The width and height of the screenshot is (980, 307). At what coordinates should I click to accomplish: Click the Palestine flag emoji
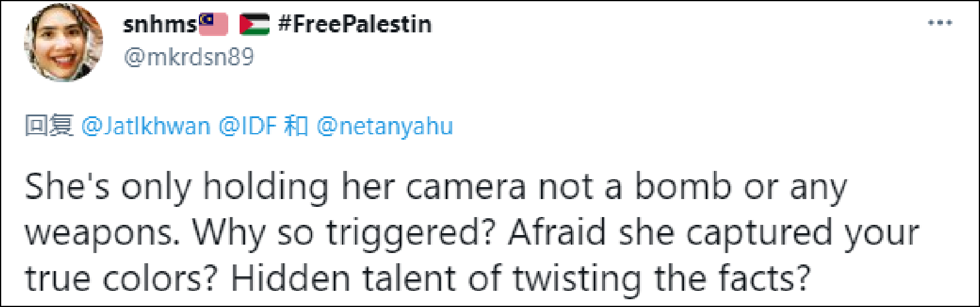(254, 24)
